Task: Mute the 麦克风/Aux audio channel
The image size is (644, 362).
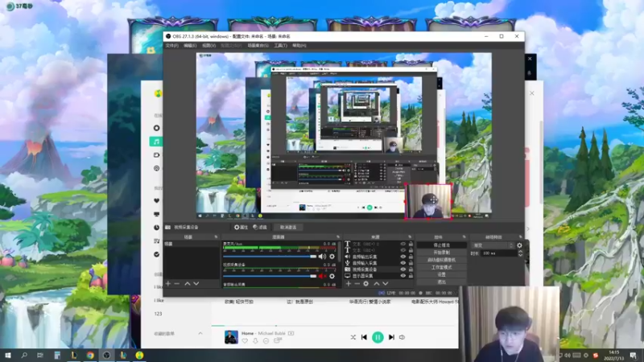Action: pos(322,257)
